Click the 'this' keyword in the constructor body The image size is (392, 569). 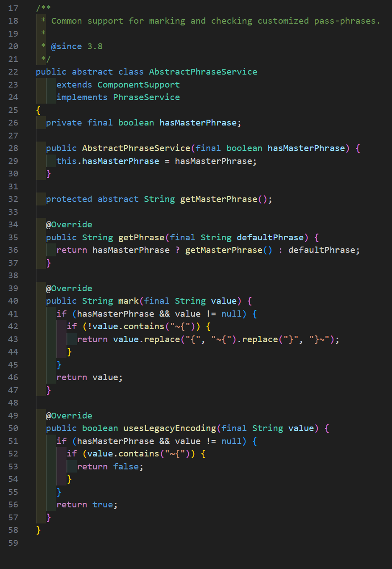tap(67, 161)
